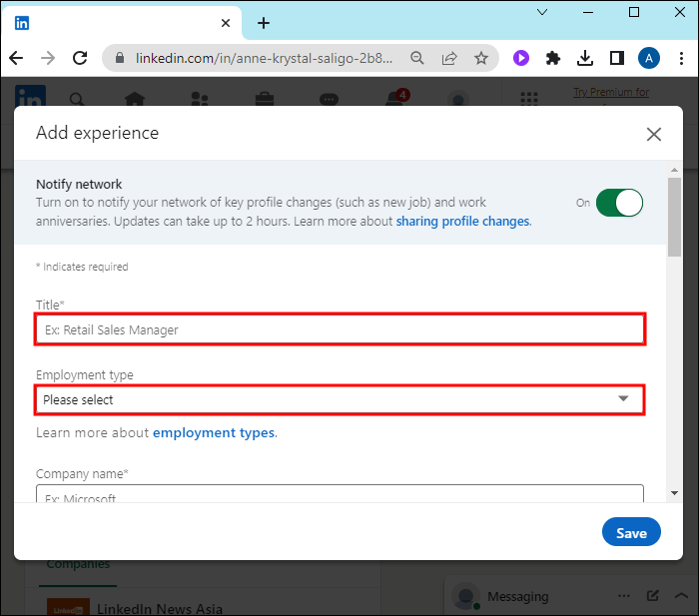Open the Chrome three-dot menu
Viewport: 699px width, 616px height.
(680, 58)
